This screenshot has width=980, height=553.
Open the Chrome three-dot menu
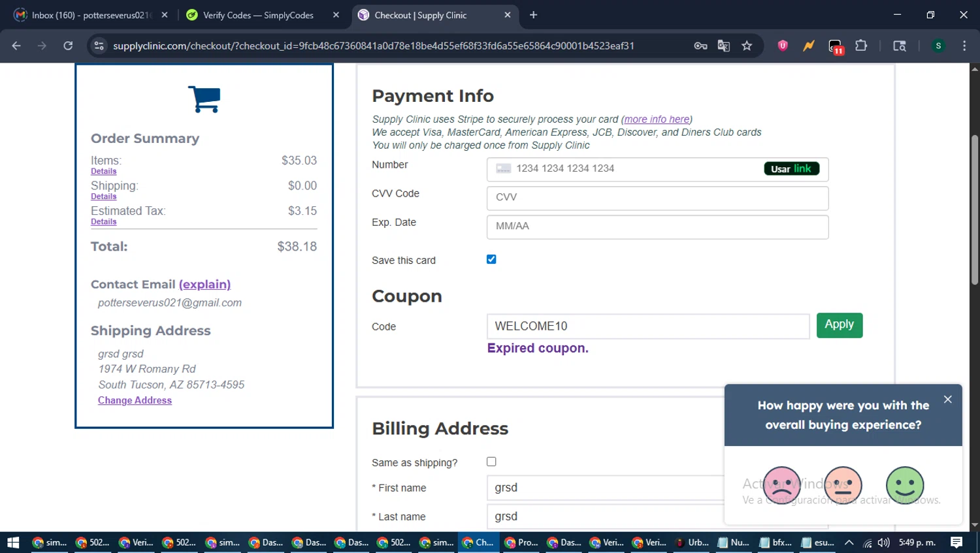tap(964, 46)
